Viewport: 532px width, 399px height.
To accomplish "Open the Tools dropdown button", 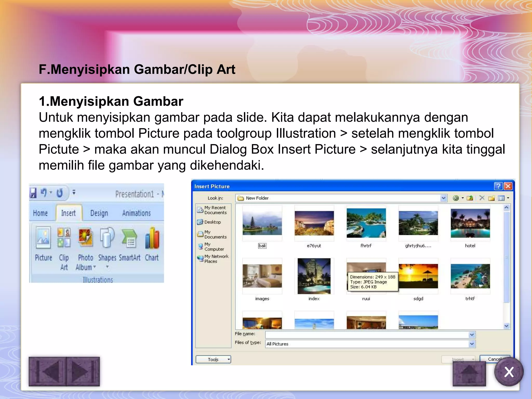I will coord(213,359).
